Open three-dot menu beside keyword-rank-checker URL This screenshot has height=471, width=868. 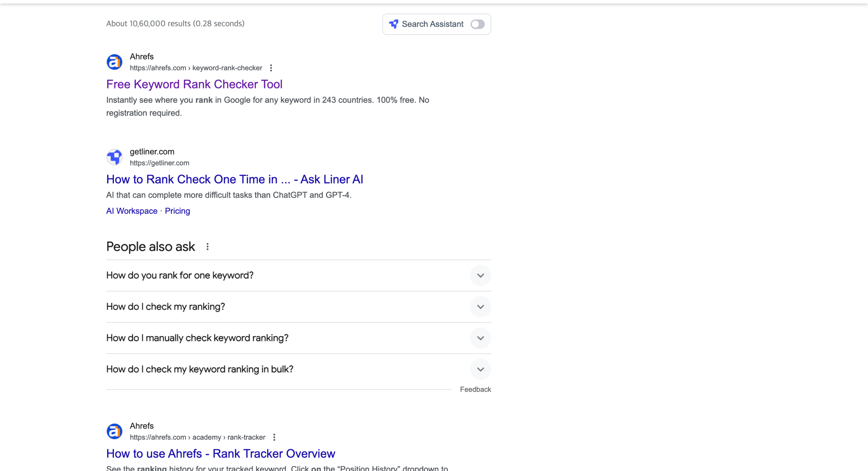(x=271, y=68)
